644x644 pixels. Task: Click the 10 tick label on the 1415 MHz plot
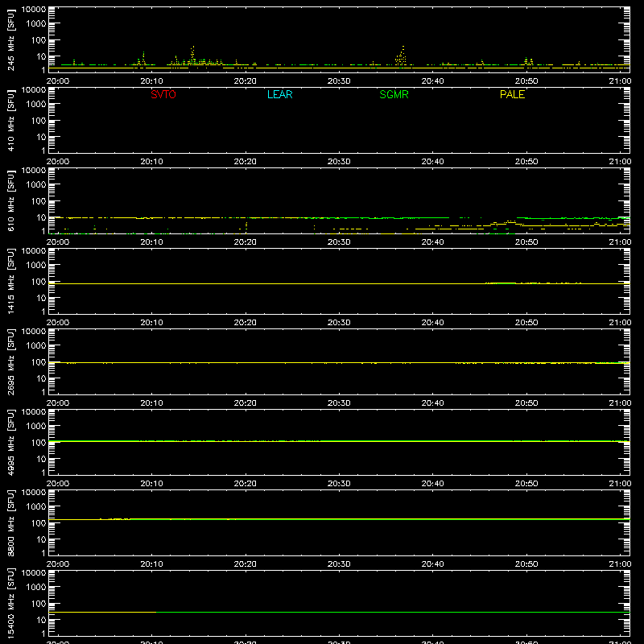point(41,298)
